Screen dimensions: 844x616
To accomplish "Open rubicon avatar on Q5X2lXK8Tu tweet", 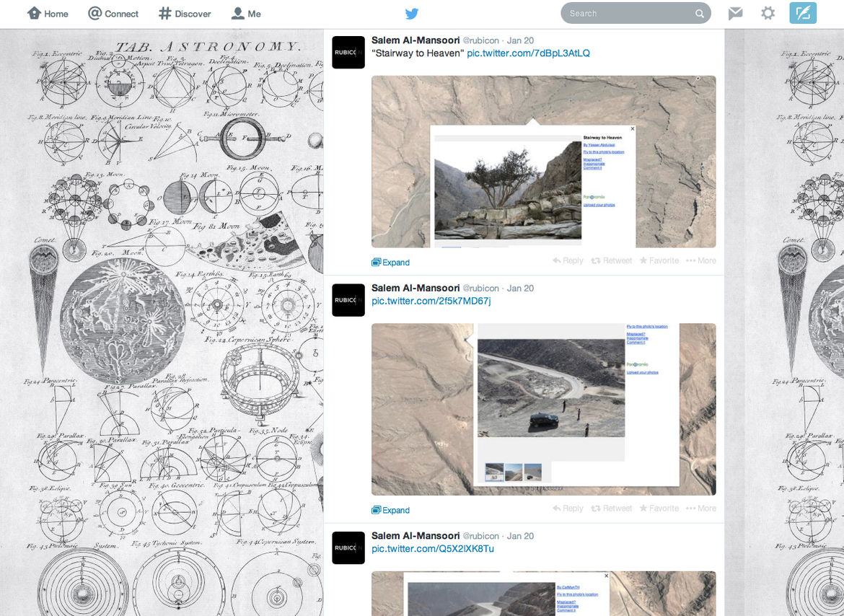I will coord(348,547).
